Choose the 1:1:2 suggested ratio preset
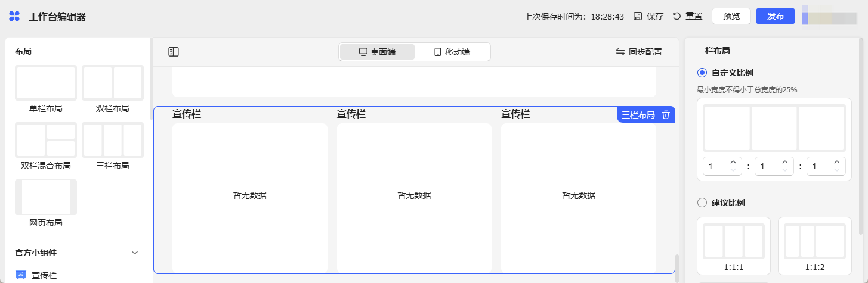The height and width of the screenshot is (283, 868). pos(814,241)
